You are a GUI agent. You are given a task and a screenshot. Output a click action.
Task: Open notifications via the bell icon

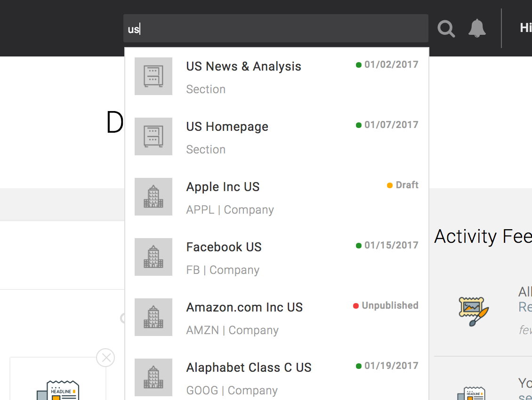(477, 28)
